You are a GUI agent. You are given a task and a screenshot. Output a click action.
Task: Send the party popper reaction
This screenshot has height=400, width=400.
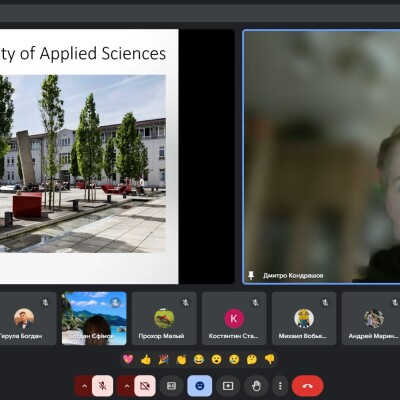tap(163, 359)
